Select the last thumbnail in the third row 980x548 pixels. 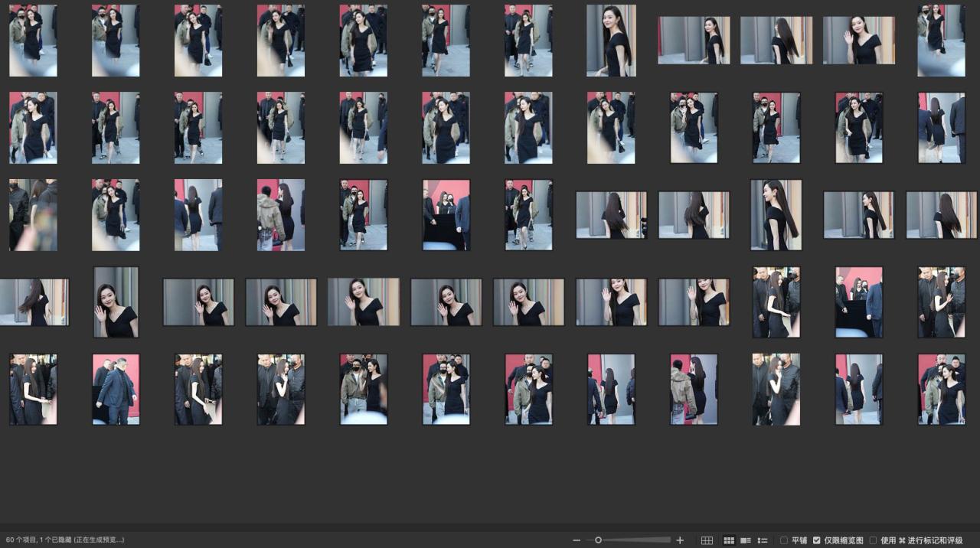click(941, 215)
